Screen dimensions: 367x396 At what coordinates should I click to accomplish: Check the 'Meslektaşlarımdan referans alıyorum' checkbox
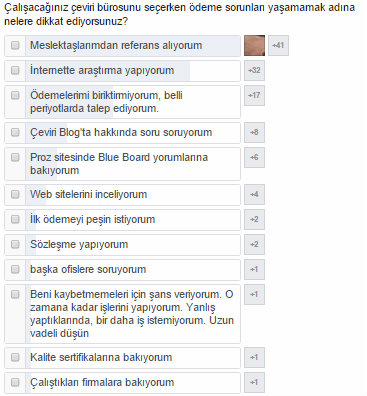coord(15,45)
